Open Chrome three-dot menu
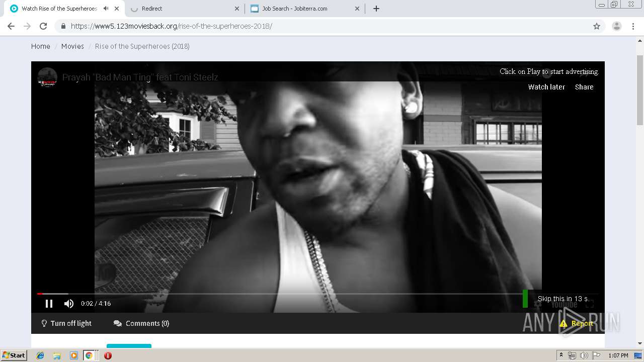The height and width of the screenshot is (362, 644). [x=633, y=26]
